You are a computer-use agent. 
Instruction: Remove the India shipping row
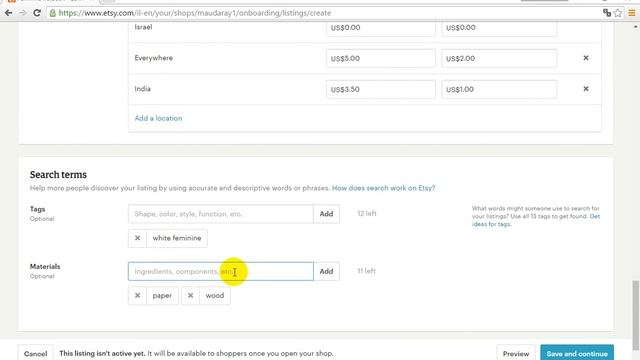click(586, 89)
